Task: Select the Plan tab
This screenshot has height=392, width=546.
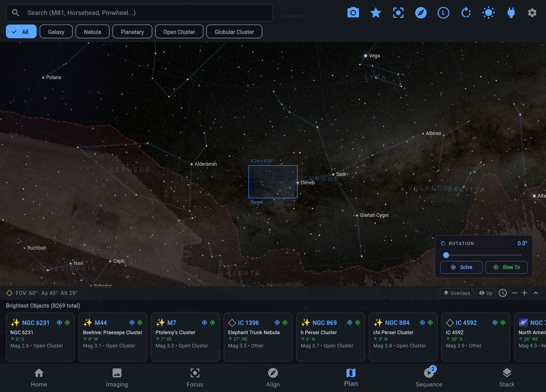Action: pos(351,377)
